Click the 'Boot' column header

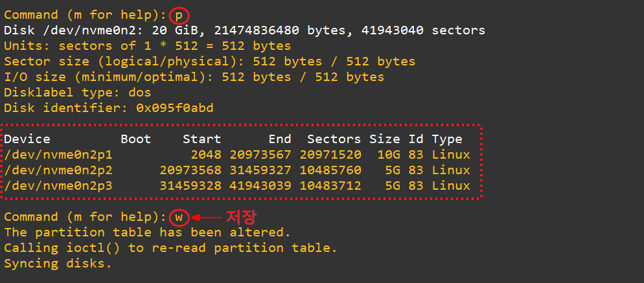tap(136, 139)
